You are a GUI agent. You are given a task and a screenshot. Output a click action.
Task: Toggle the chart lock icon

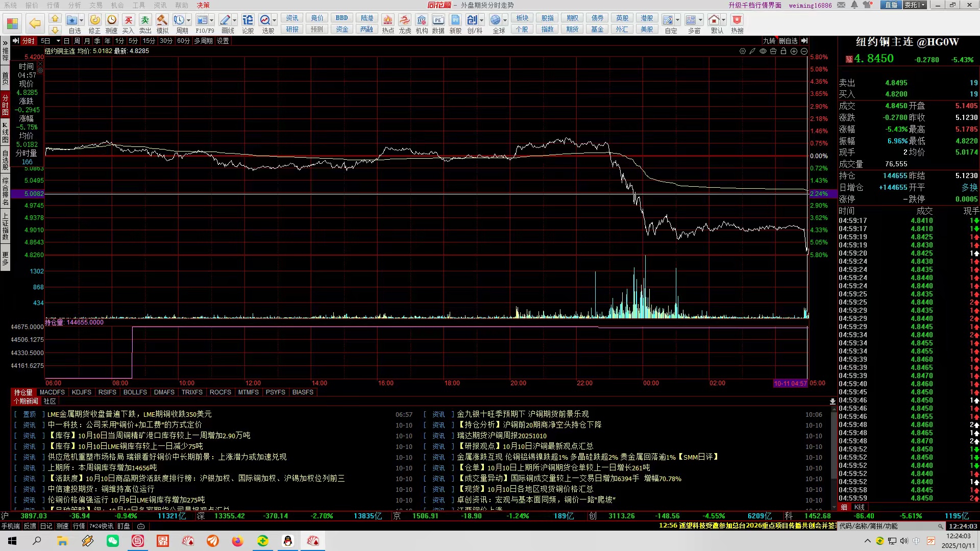(783, 51)
